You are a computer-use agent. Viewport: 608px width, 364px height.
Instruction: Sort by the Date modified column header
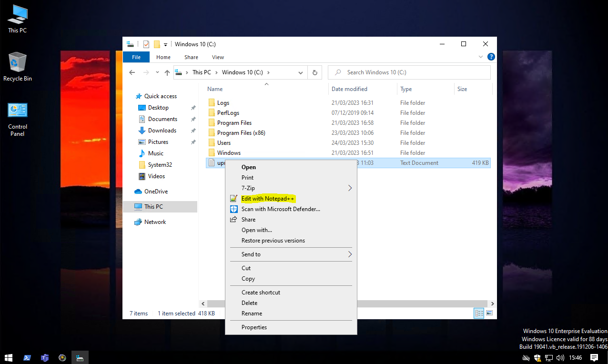[349, 89]
